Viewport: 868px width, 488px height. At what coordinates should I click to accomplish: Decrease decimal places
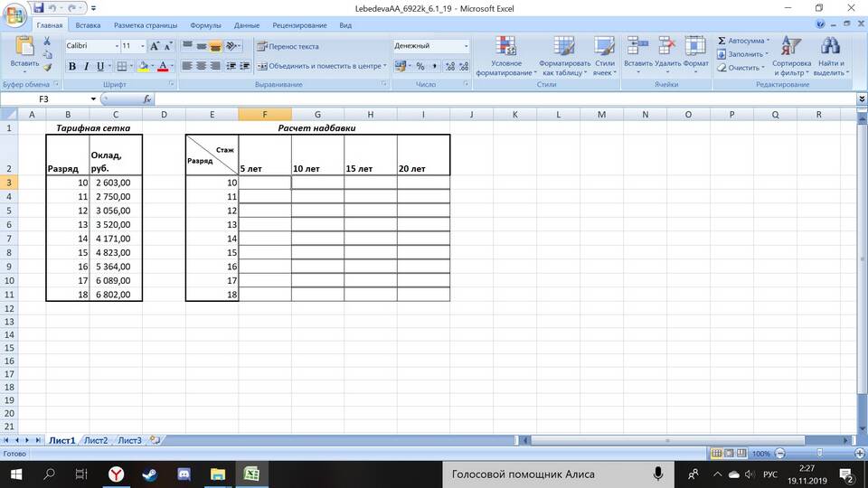pyautogui.click(x=464, y=66)
